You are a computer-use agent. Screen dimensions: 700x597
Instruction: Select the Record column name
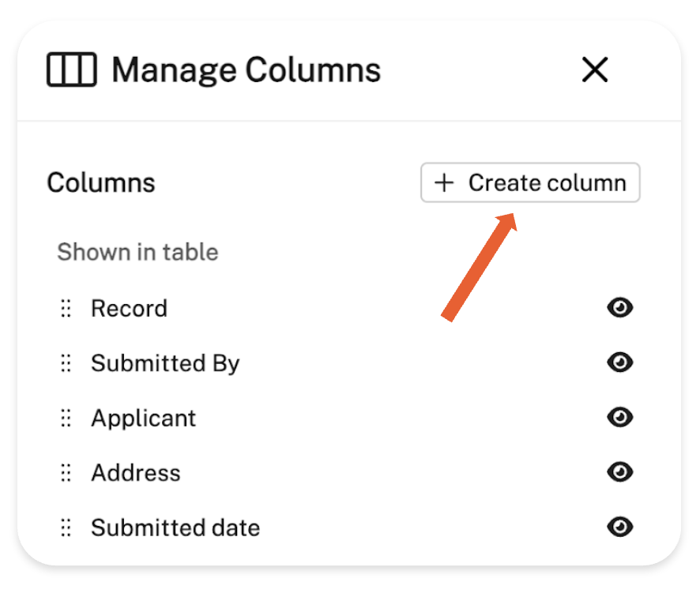(x=130, y=308)
